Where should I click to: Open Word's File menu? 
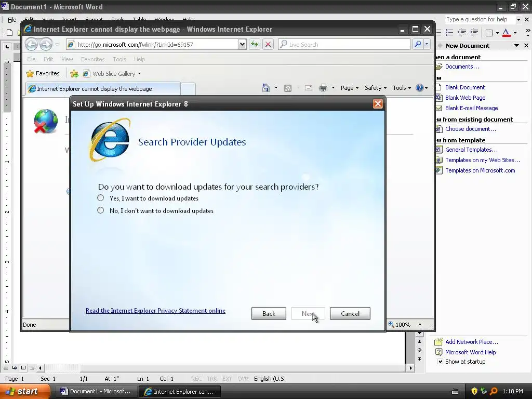click(x=12, y=20)
